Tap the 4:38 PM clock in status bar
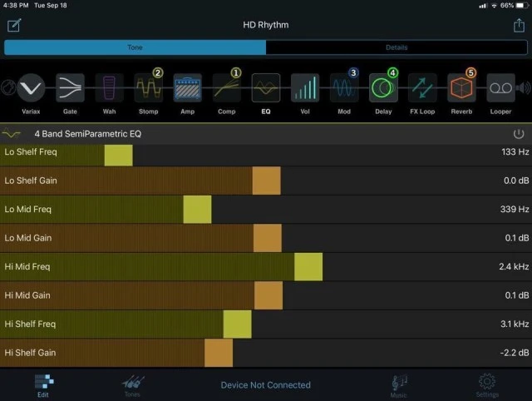The image size is (532, 401). tap(16, 6)
